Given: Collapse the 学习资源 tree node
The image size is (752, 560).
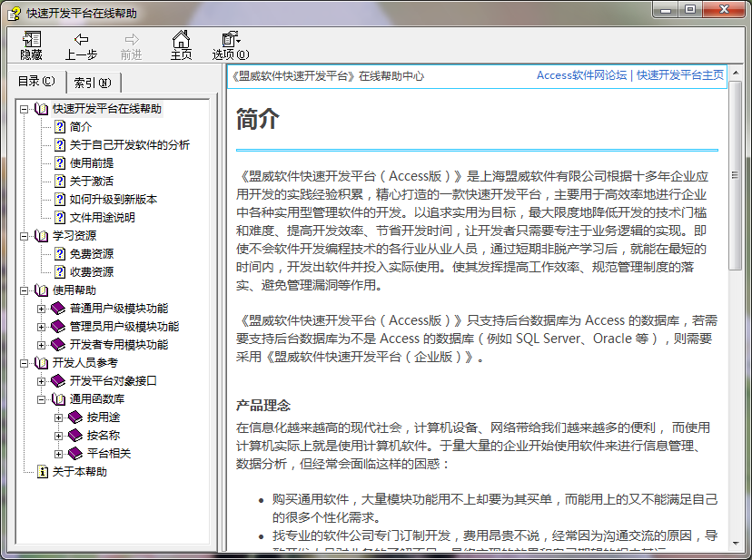Looking at the screenshot, I should 24,236.
